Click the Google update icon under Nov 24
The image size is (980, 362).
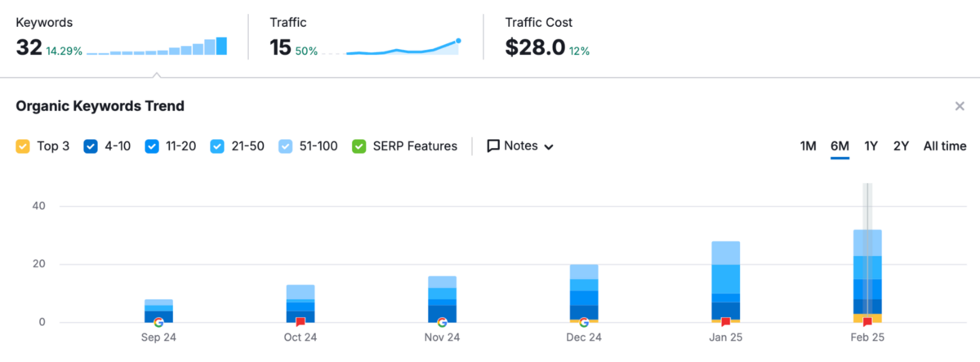click(x=442, y=322)
